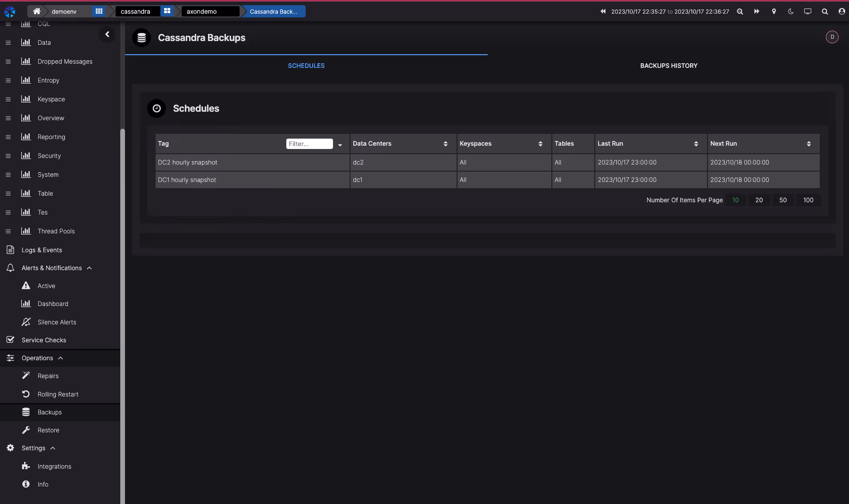Fast-forward the time range with double-right arrows
The height and width of the screenshot is (504, 849).
[757, 11]
